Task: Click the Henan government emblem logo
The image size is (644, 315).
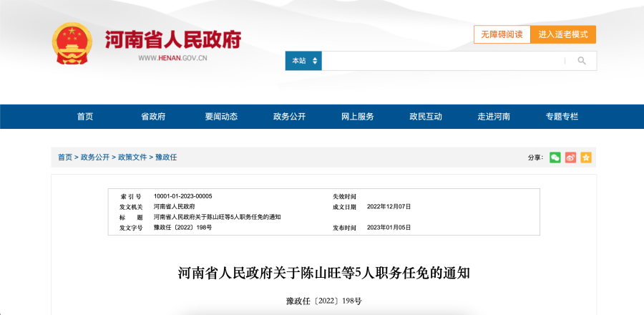Action: click(x=72, y=44)
